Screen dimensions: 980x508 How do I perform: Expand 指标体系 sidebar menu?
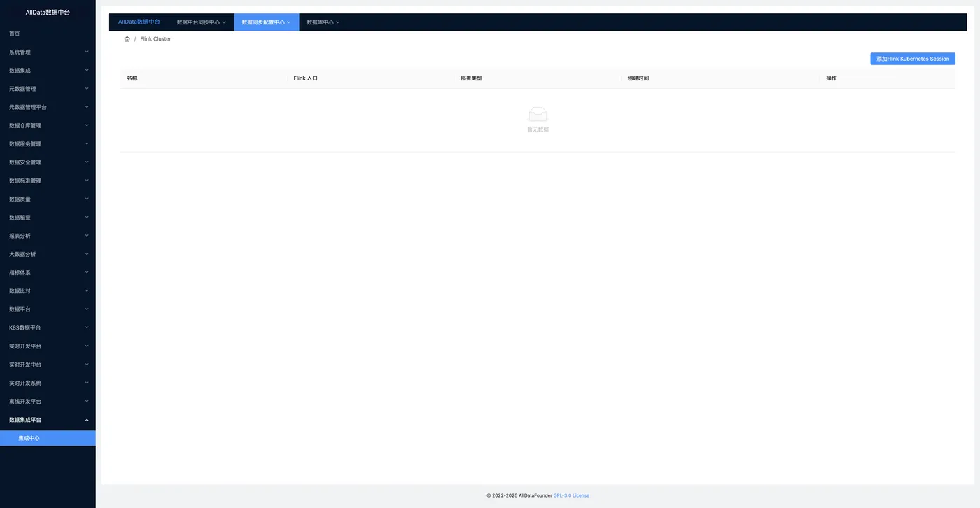(48, 272)
